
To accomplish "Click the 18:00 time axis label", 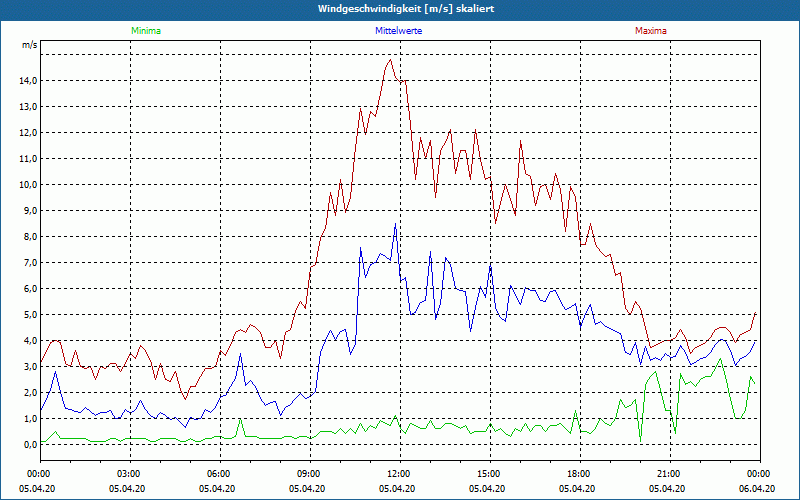I will 580,474.
